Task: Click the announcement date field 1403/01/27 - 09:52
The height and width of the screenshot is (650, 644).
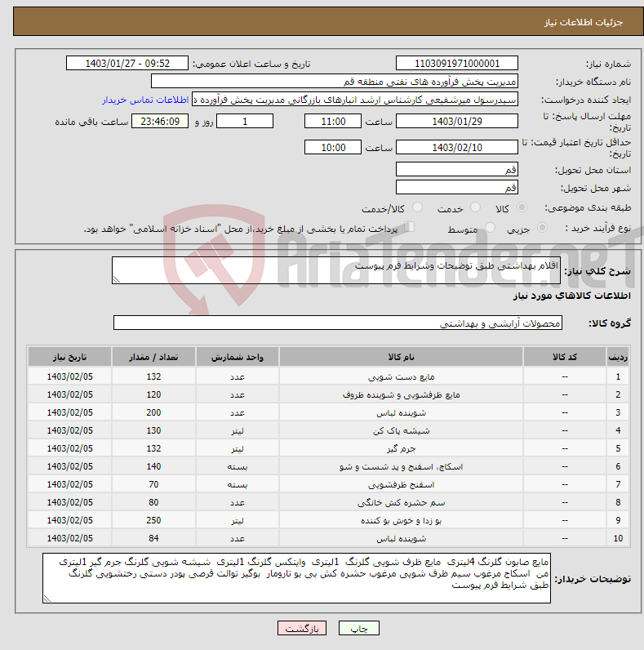Action: point(127,64)
